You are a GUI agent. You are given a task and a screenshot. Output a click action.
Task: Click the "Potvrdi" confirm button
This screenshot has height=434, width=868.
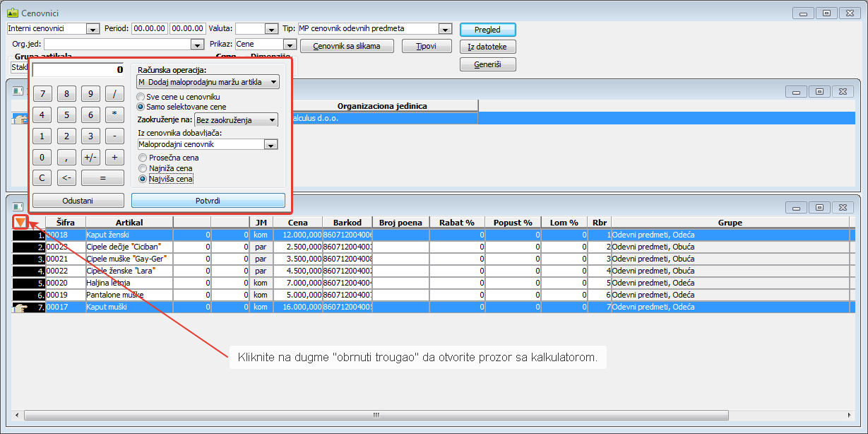[208, 201]
